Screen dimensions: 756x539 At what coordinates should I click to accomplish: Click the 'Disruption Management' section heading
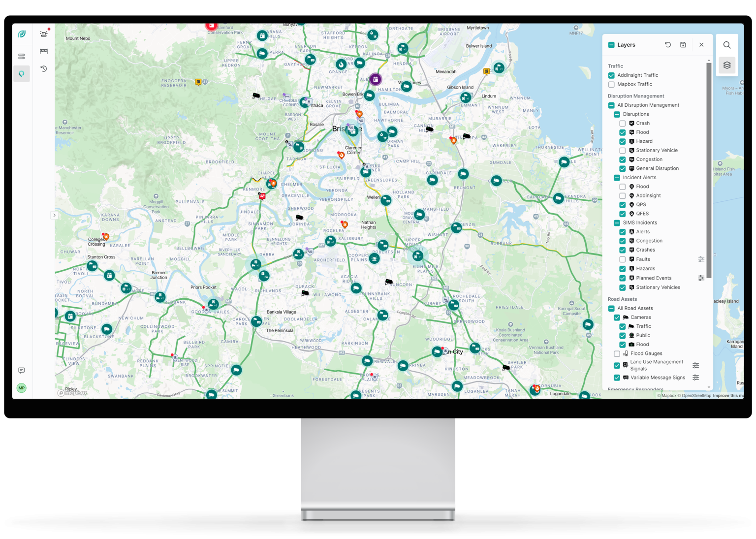click(x=636, y=96)
